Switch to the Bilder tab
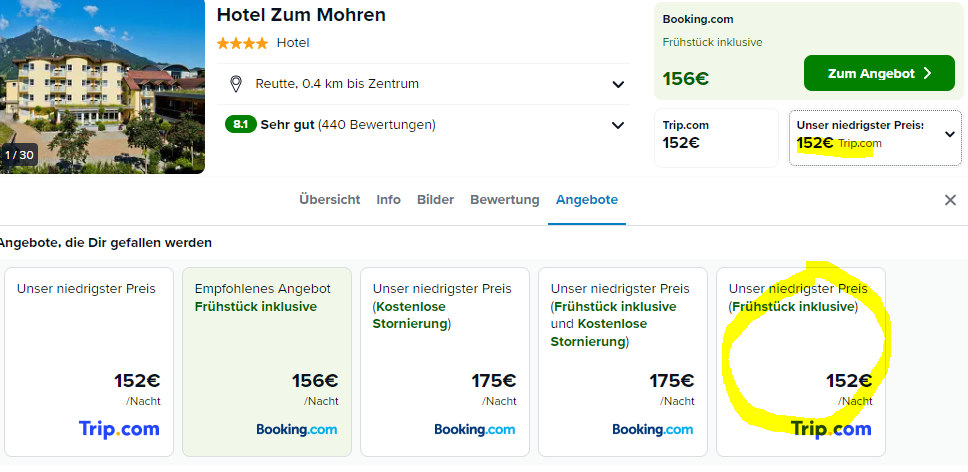 [435, 200]
